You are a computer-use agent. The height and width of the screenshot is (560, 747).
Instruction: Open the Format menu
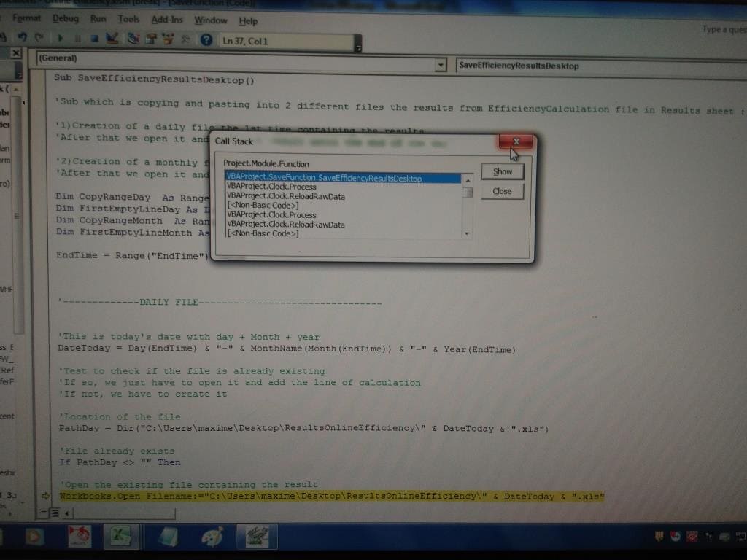tap(26, 18)
